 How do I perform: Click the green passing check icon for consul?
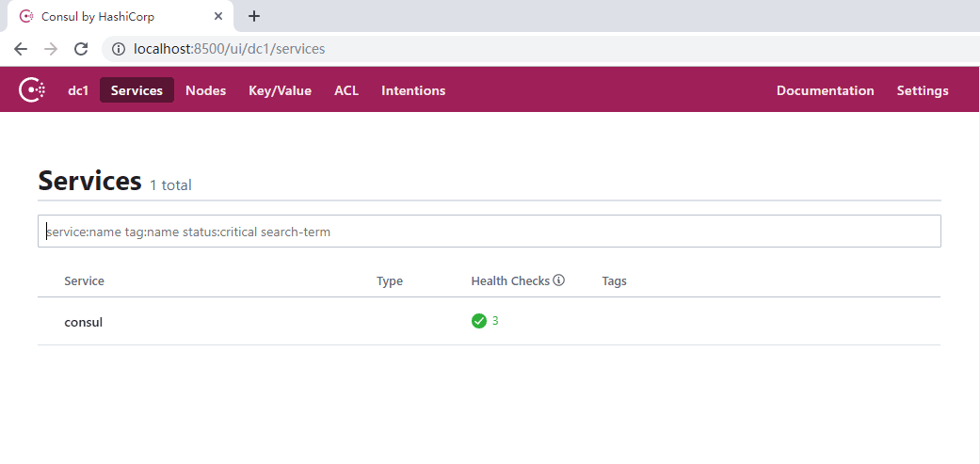pos(479,321)
